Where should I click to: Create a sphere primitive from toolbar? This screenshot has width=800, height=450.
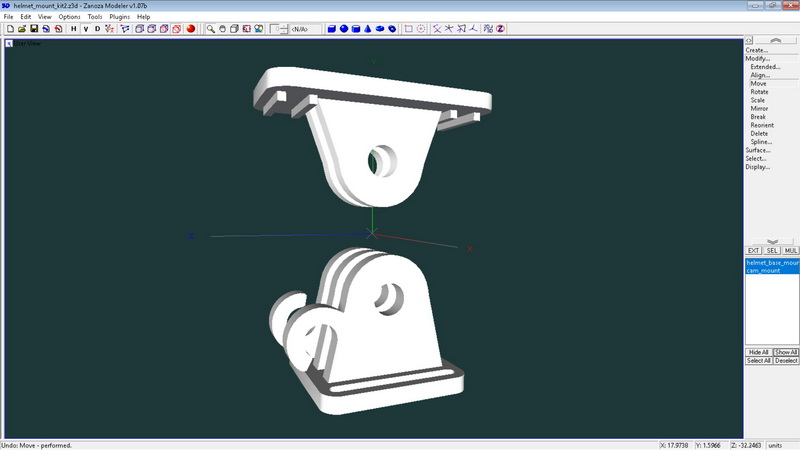point(344,29)
